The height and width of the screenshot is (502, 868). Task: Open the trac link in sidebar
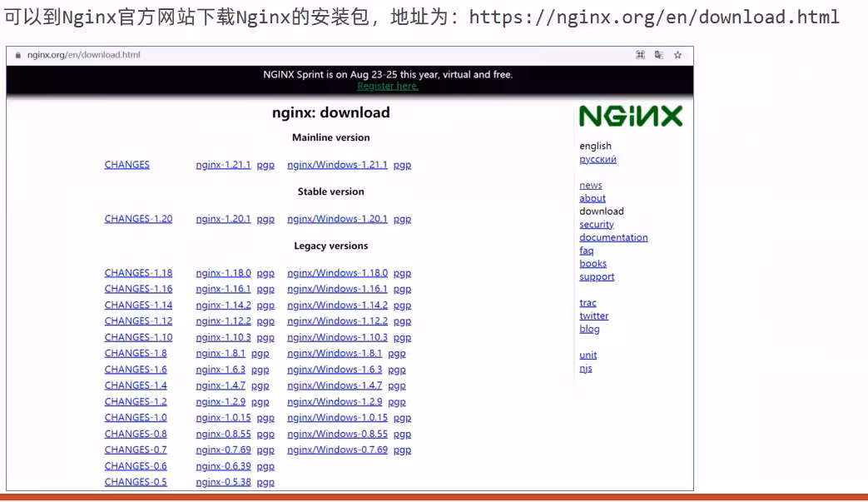click(588, 303)
